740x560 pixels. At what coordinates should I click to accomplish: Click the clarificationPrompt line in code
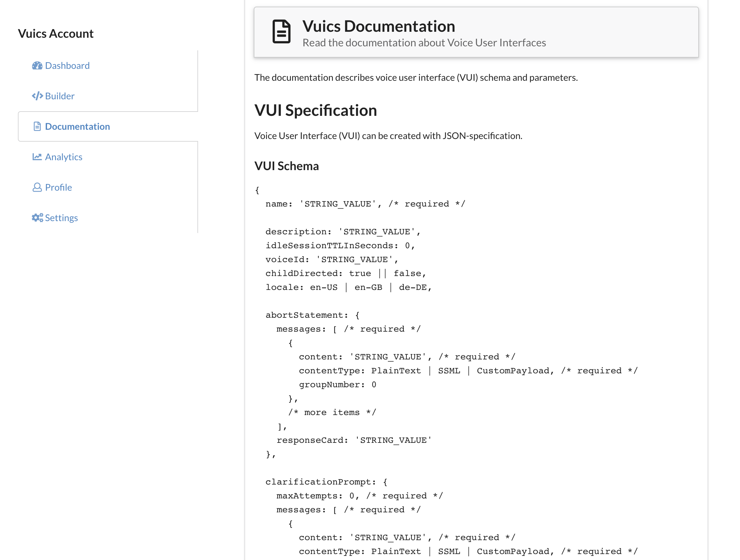coord(326,482)
